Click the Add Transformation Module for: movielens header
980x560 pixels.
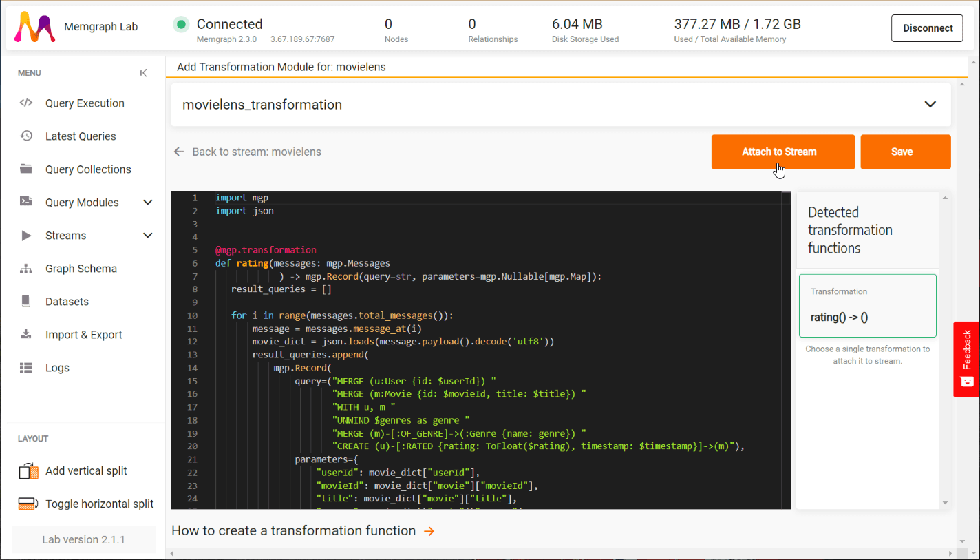point(281,67)
